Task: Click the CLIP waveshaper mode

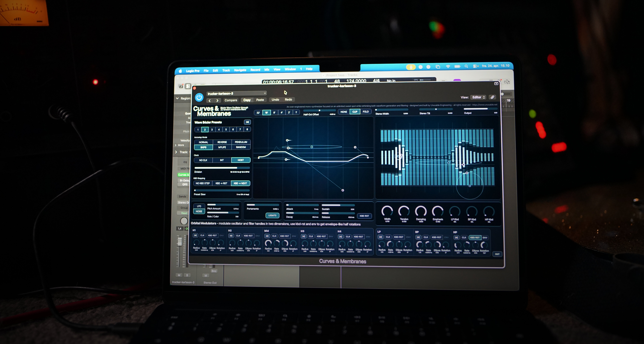Action: [x=355, y=112]
